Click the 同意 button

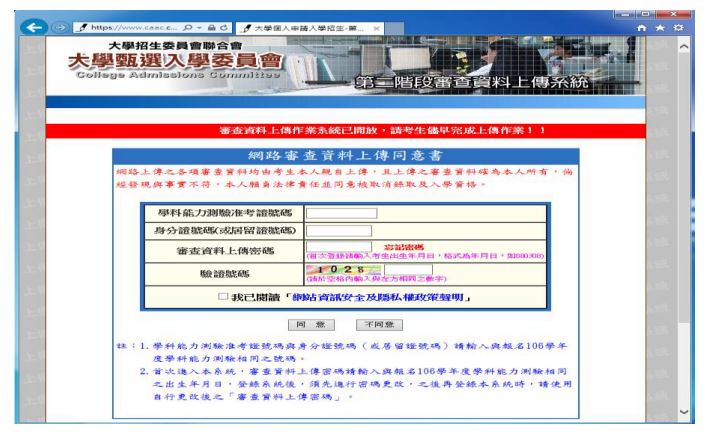click(311, 325)
